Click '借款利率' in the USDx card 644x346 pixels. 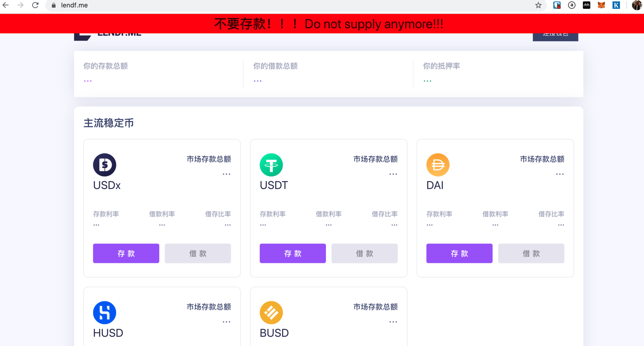[x=162, y=214]
